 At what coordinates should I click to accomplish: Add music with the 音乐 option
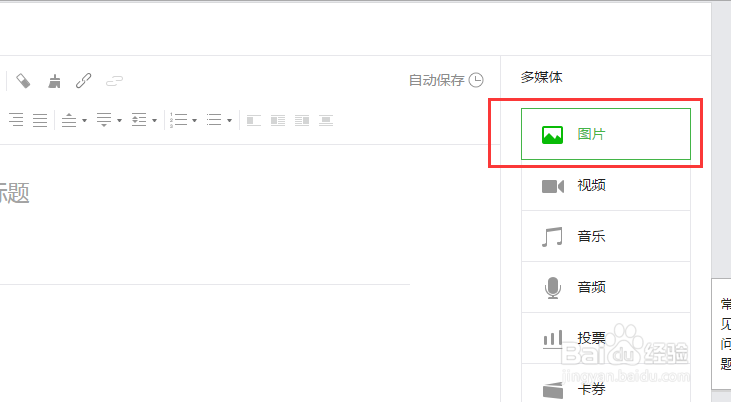tap(606, 236)
